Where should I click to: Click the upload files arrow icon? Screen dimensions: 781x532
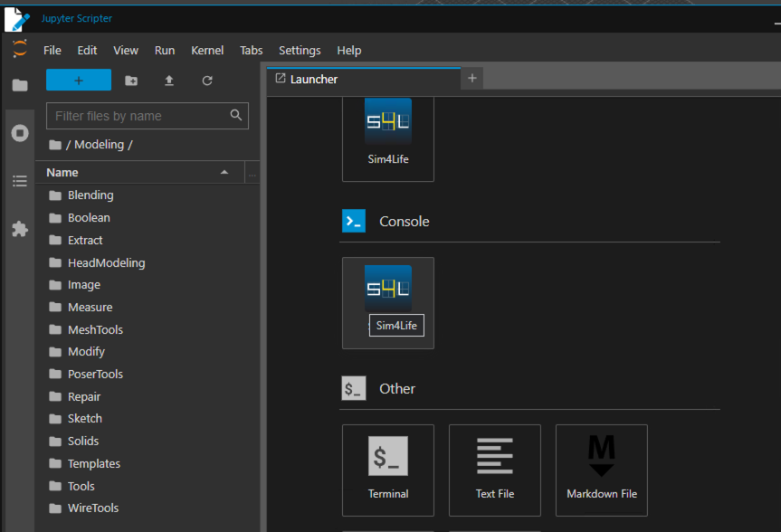coord(169,81)
